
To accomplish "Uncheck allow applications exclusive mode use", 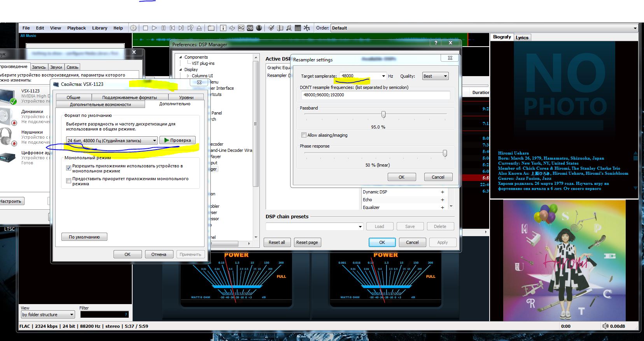I will [x=69, y=168].
